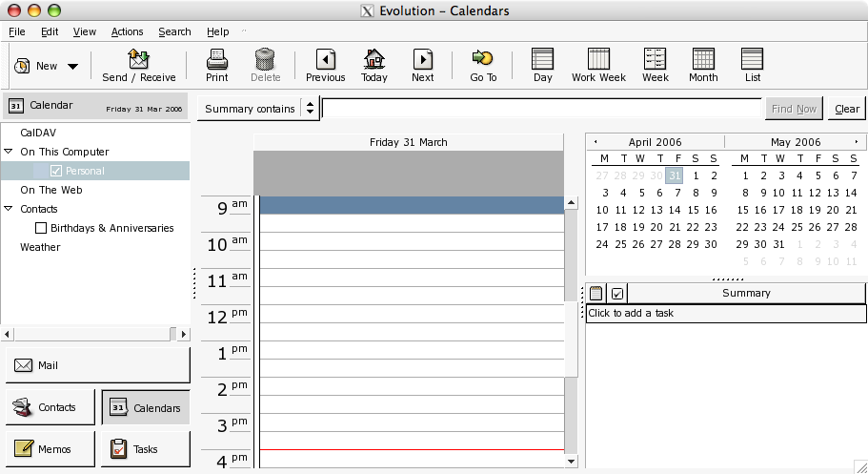Open the Edit menu
Viewport: 868px width, 474px height.
coord(50,31)
